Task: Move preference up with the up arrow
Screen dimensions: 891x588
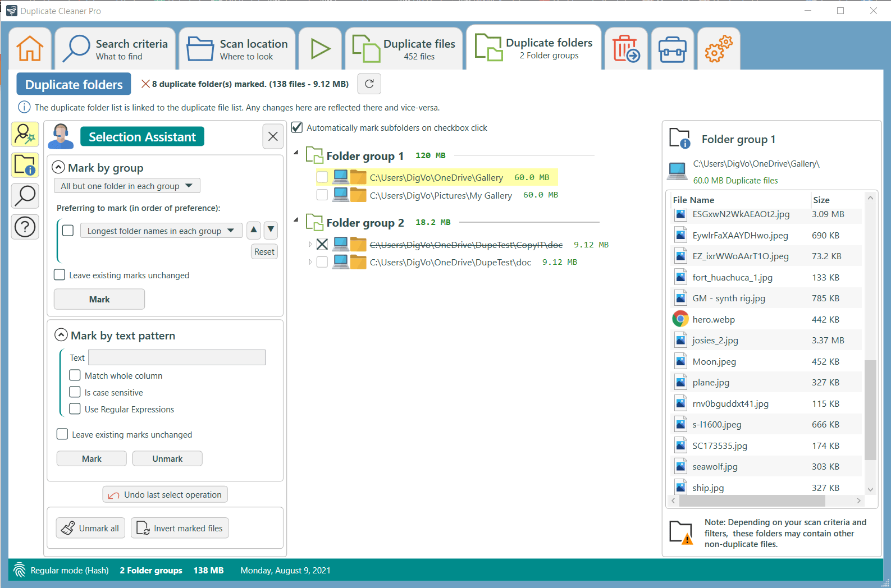Action: click(254, 229)
